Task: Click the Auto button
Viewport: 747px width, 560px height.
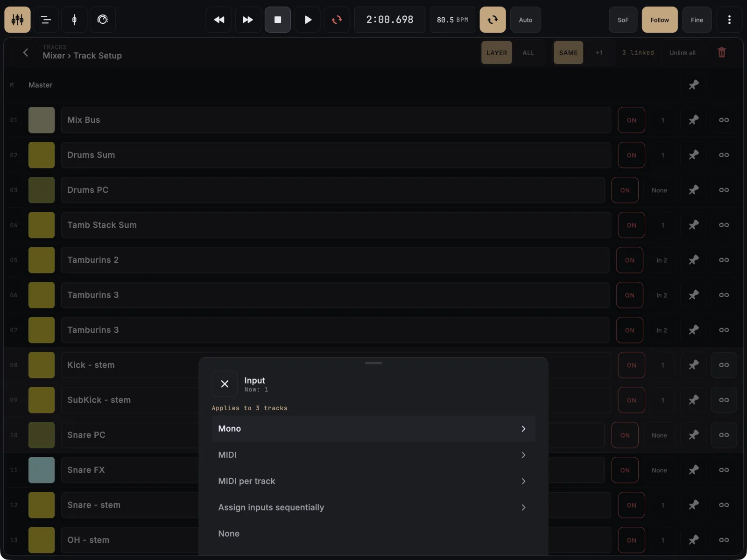Action: 526,20
